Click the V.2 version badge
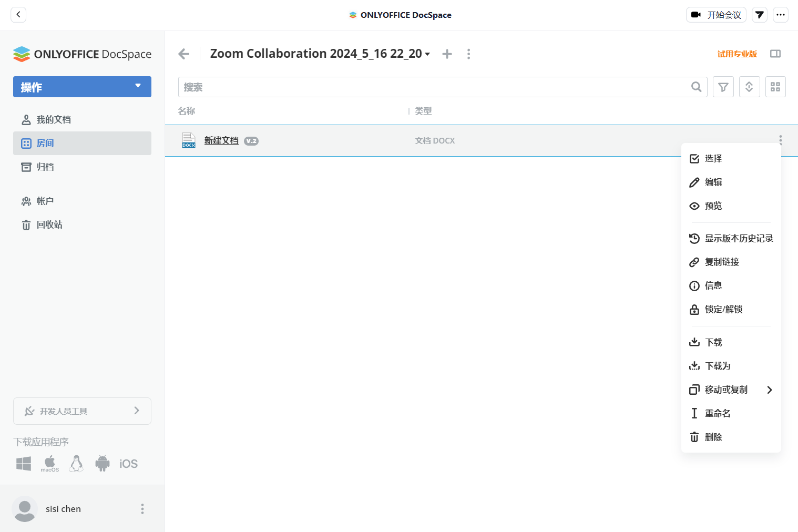Viewport: 798px width, 532px height. point(251,141)
